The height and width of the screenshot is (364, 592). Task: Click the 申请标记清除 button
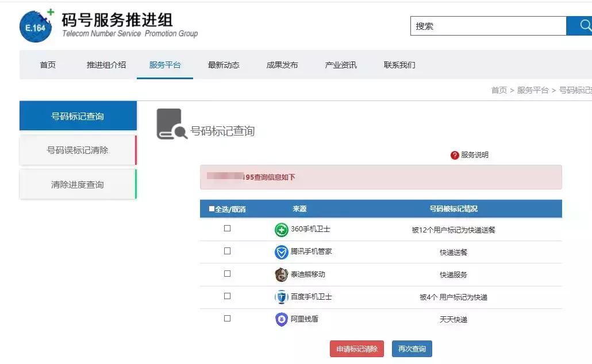pos(356,348)
